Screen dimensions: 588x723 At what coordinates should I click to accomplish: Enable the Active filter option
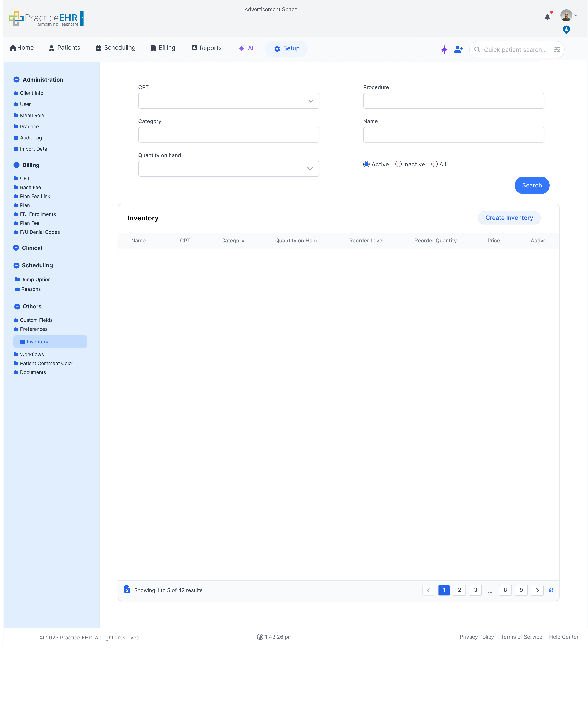pos(366,164)
